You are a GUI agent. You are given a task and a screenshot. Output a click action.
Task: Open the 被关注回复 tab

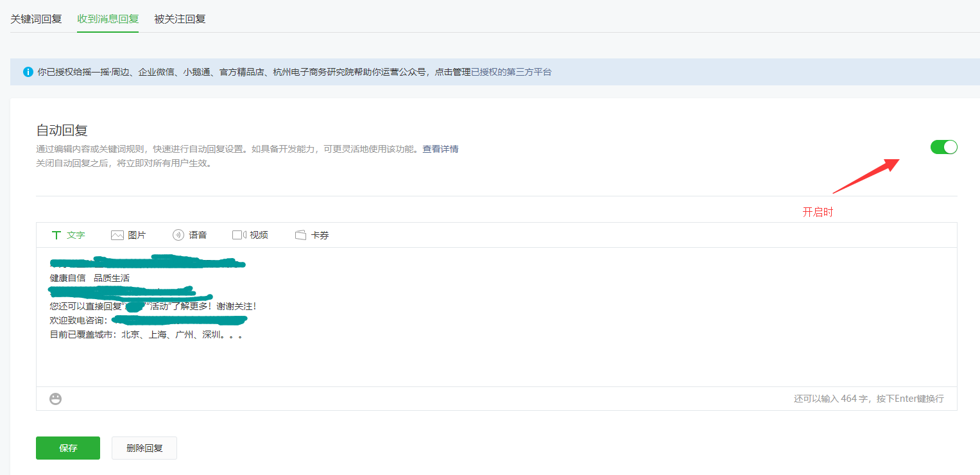tap(180, 19)
